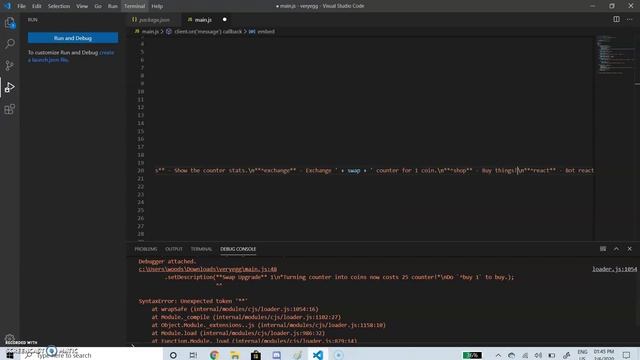
Task: Click the Module._compile stack trace line
Action: point(246,317)
